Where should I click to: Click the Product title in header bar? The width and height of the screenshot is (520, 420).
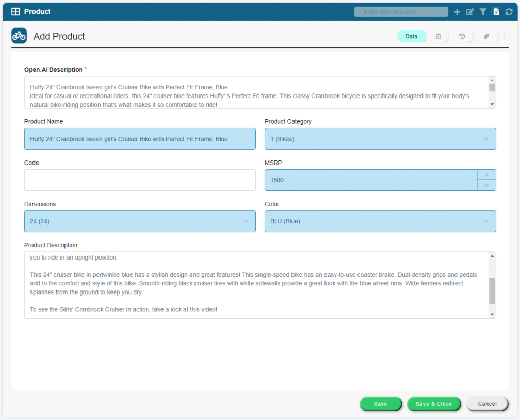(x=37, y=12)
